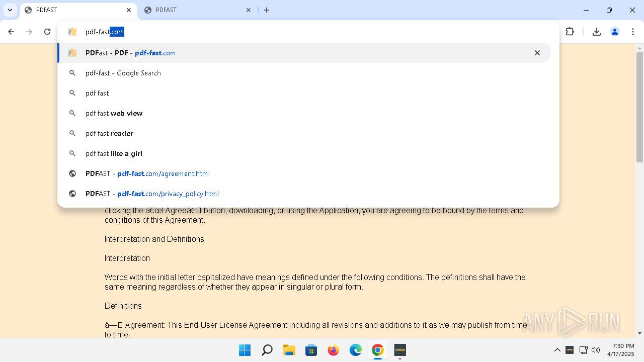Click the 'Agreement: This End-User License' paragraph
The height and width of the screenshot is (362, 644).
pyautogui.click(x=316, y=330)
